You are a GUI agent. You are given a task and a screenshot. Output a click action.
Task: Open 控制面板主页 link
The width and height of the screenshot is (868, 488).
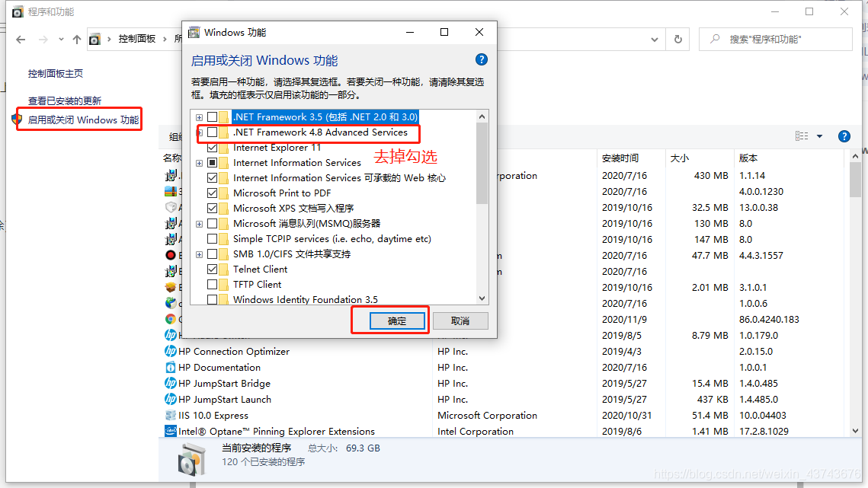click(x=56, y=74)
